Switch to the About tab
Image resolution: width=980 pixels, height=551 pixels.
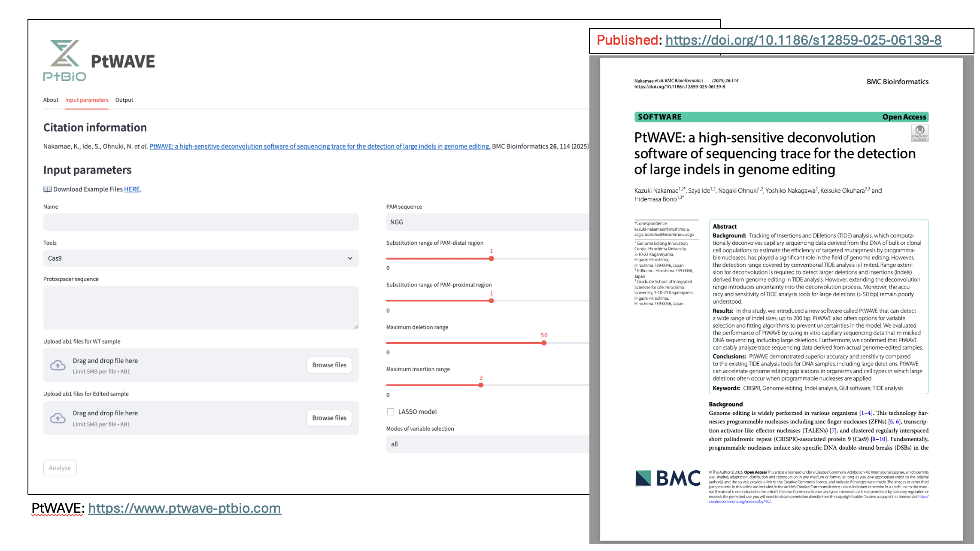tap(51, 100)
